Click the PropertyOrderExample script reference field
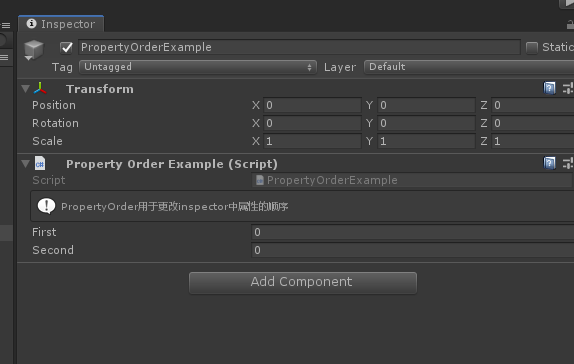This screenshot has height=364, width=574. tap(413, 180)
